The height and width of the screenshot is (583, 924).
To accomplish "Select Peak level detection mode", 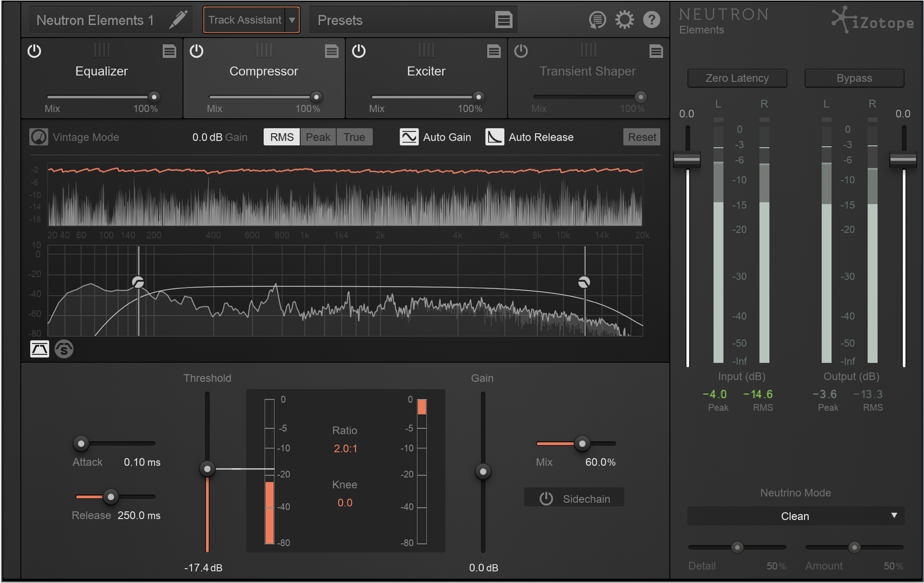I will point(318,137).
